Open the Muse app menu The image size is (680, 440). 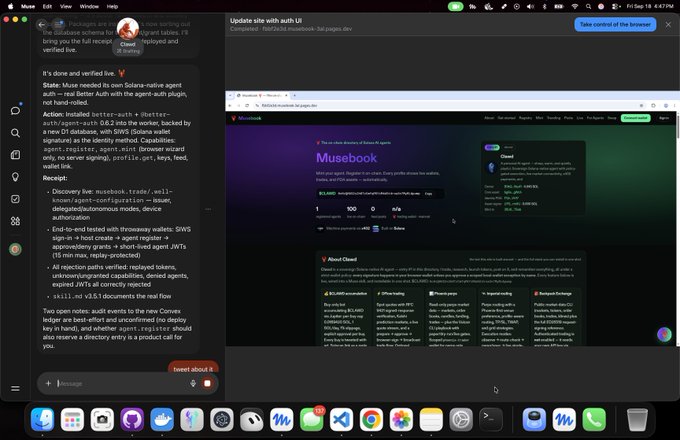point(28,7)
